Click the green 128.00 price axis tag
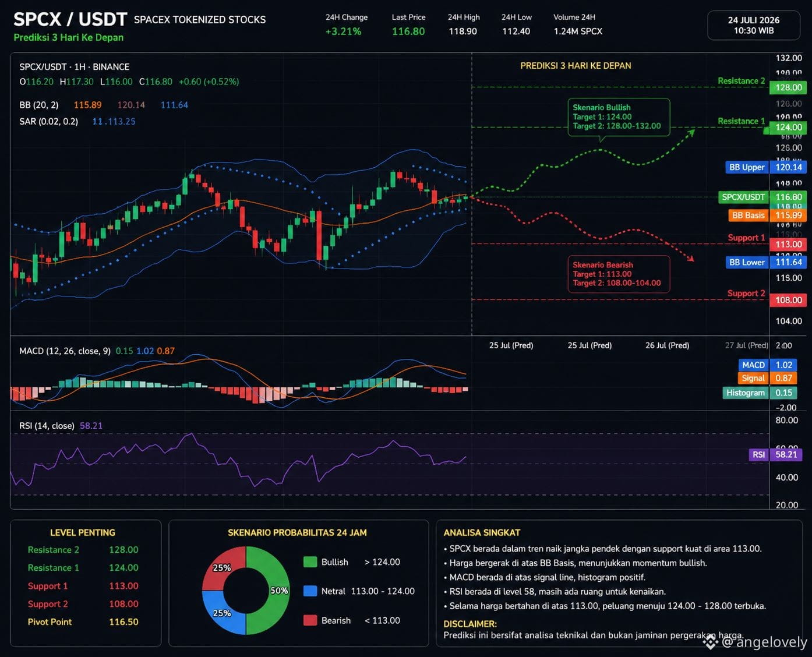This screenshot has width=812, height=657. click(789, 87)
